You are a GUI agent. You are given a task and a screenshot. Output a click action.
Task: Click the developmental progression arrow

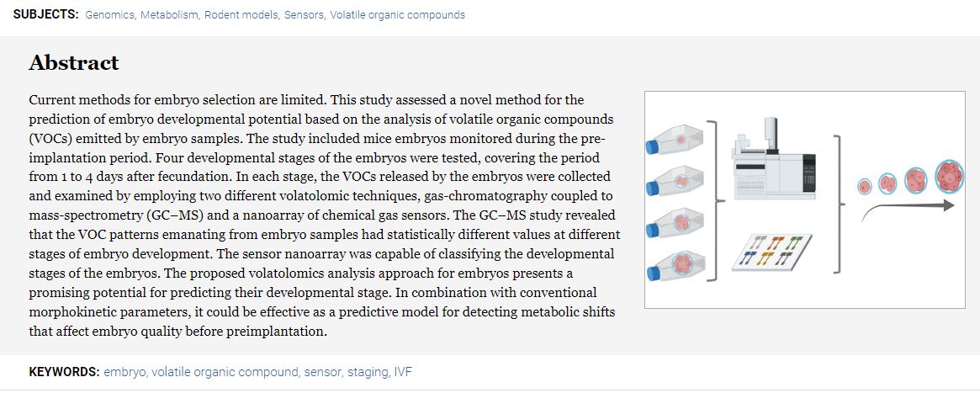click(908, 210)
